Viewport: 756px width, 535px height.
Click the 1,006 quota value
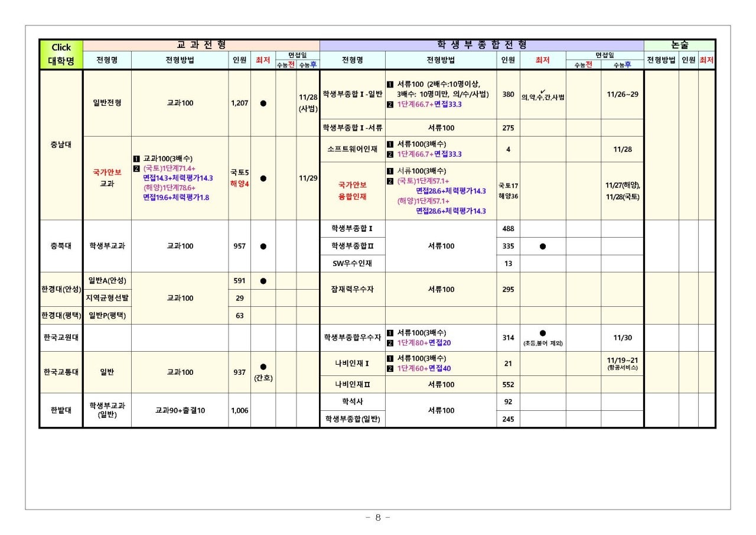pyautogui.click(x=239, y=410)
